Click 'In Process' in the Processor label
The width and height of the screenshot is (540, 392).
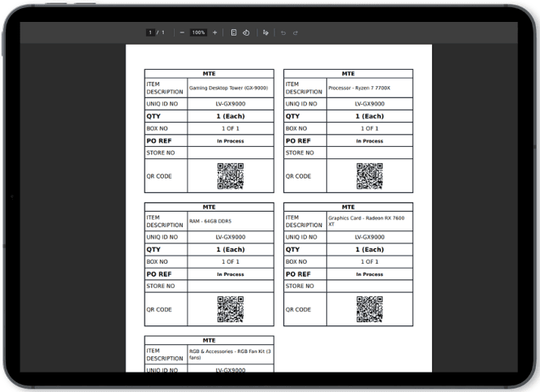coord(369,141)
